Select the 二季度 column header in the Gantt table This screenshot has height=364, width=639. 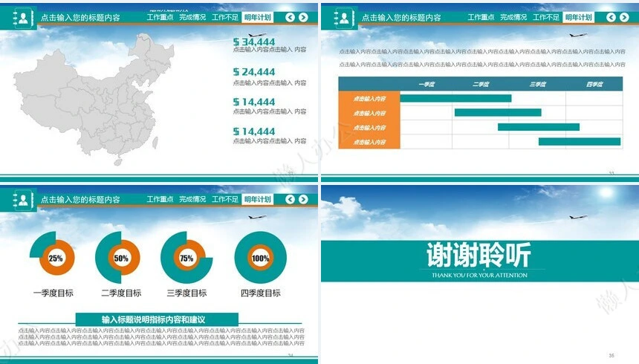click(x=481, y=85)
